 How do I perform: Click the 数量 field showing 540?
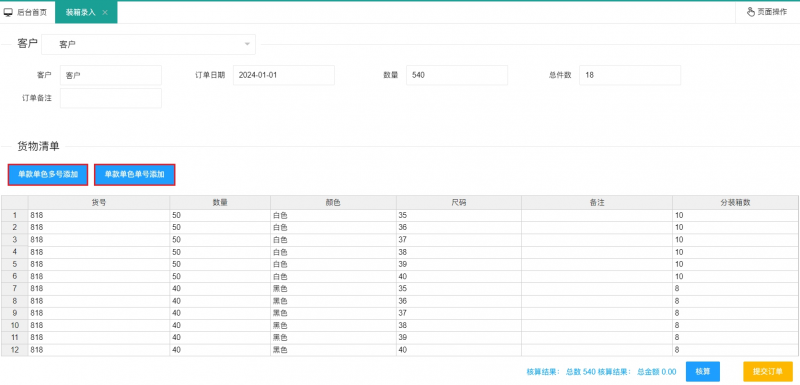tap(457, 75)
